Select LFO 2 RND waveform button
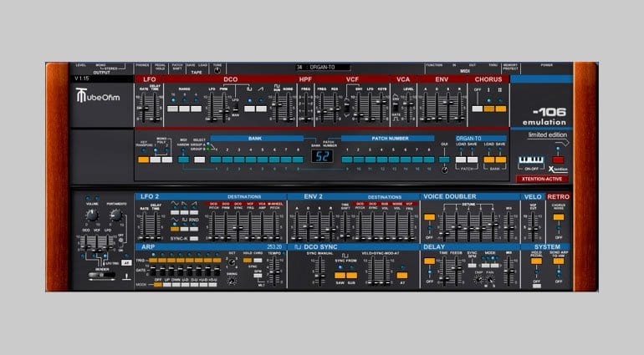Image resolution: width=644 pixels, height=355 pixels. pos(194,228)
